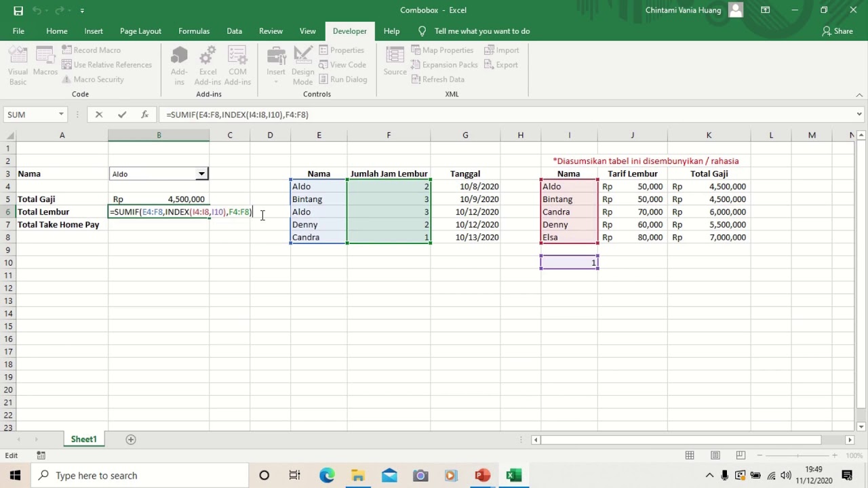Image resolution: width=868 pixels, height=488 pixels.
Task: Switch to the Data tab
Action: pos(234,31)
